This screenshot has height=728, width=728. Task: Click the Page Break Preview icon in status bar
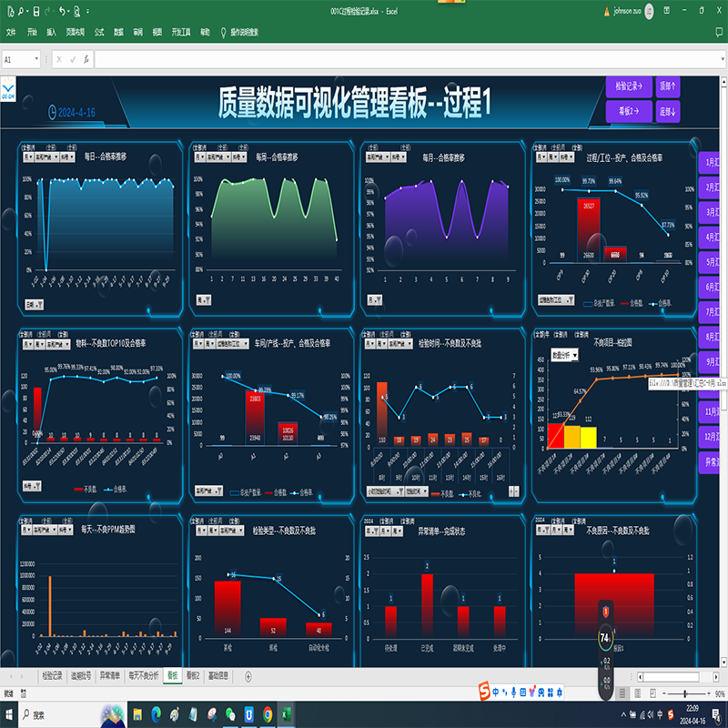(652, 693)
